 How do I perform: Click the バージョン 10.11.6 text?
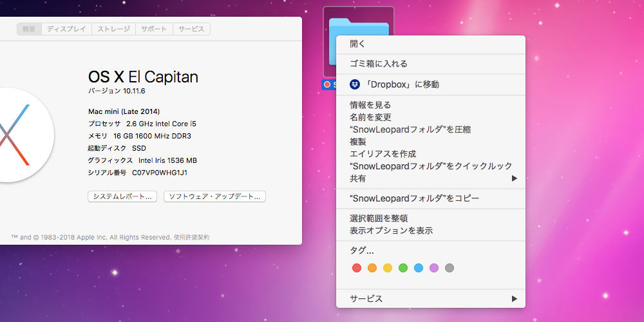coord(117,91)
